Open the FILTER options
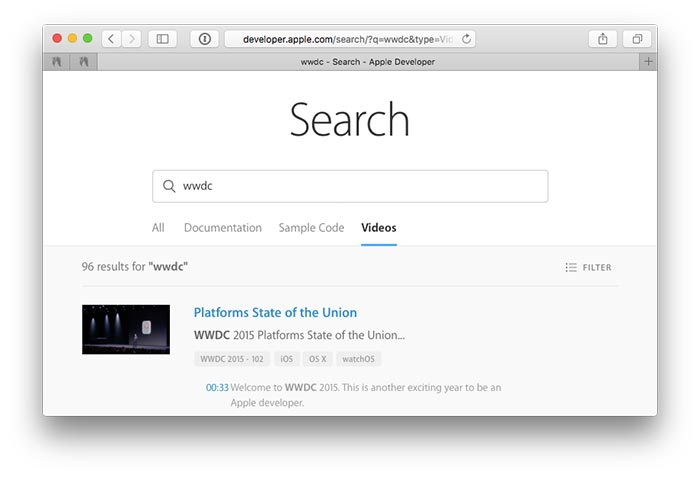The image size is (700, 477). [x=588, y=267]
